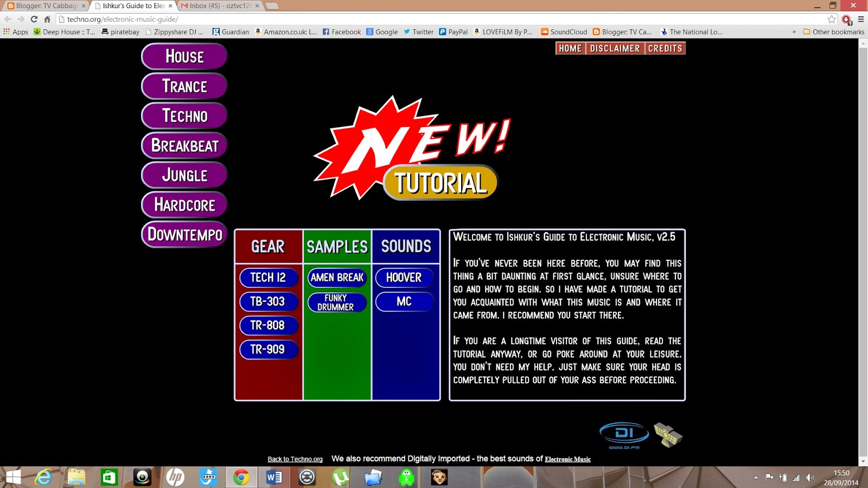This screenshot has height=488, width=868.
Task: Play the Hoover sound
Action: click(x=405, y=278)
